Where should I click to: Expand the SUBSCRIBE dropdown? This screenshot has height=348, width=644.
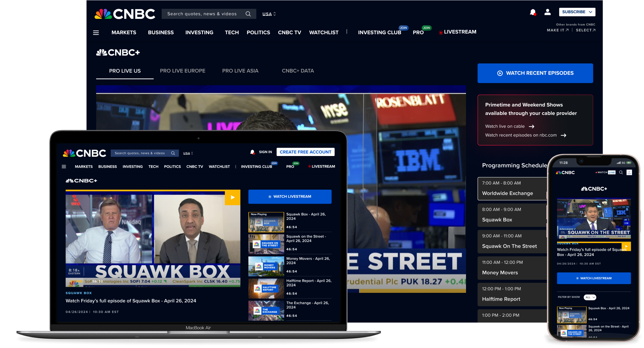pyautogui.click(x=577, y=12)
